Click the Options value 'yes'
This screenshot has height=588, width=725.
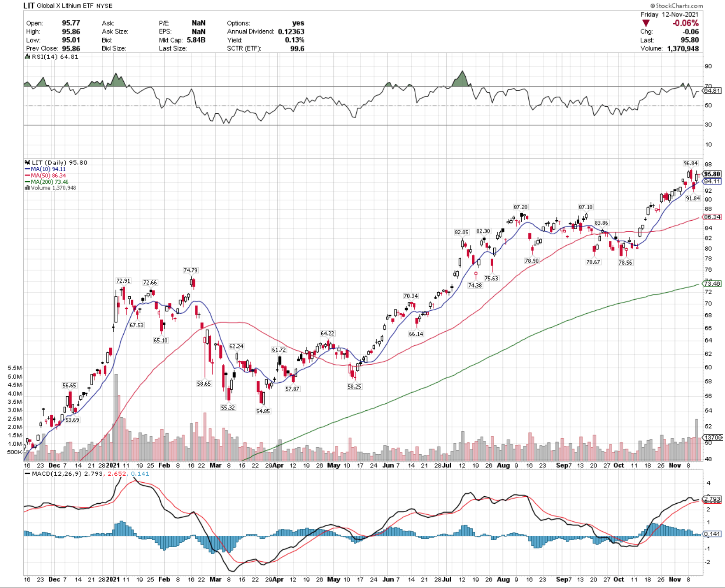coord(298,23)
